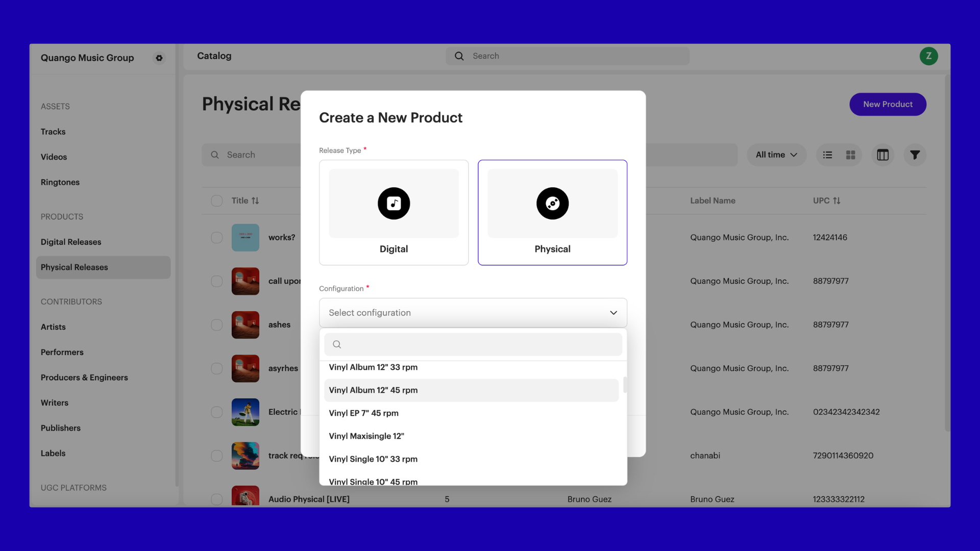This screenshot has width=980, height=551.
Task: Expand the Select configuration dropdown
Action: (473, 313)
